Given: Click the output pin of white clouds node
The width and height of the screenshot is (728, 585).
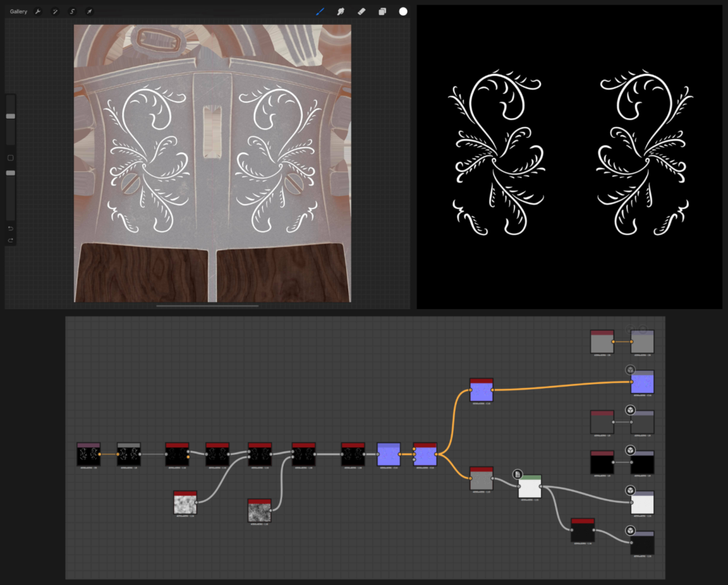Looking at the screenshot, I should 196,503.
